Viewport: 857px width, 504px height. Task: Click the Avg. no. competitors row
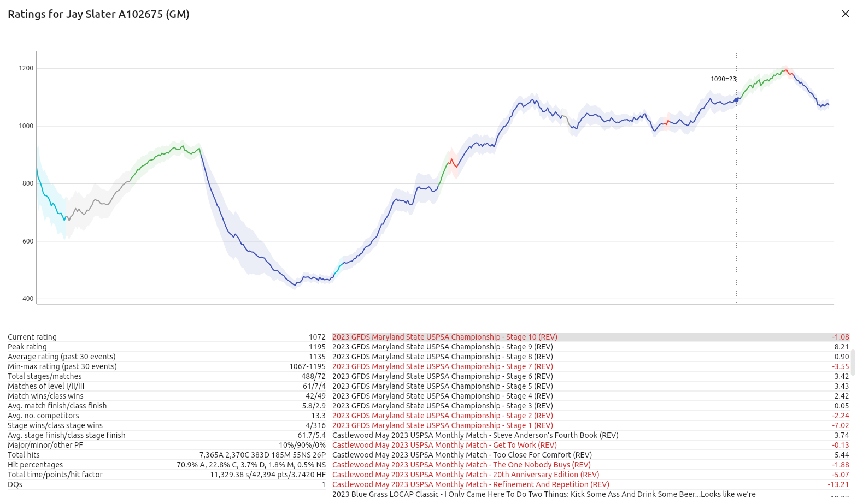click(167, 416)
